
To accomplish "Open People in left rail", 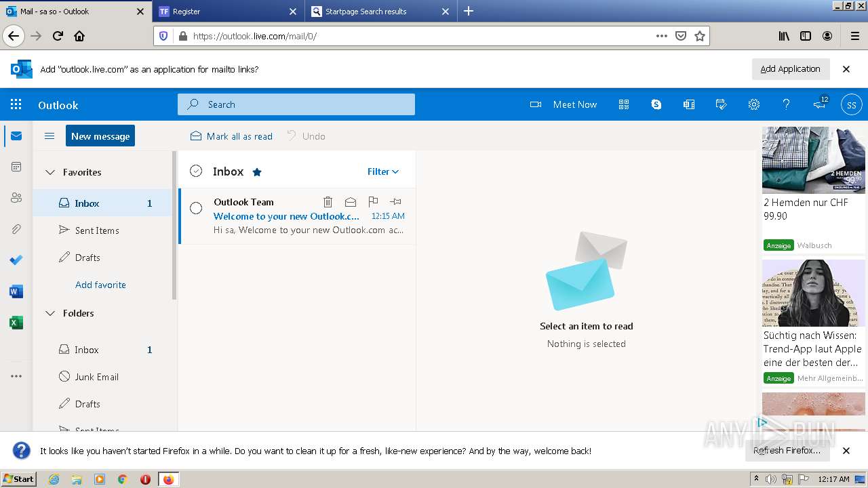I will tap(16, 198).
